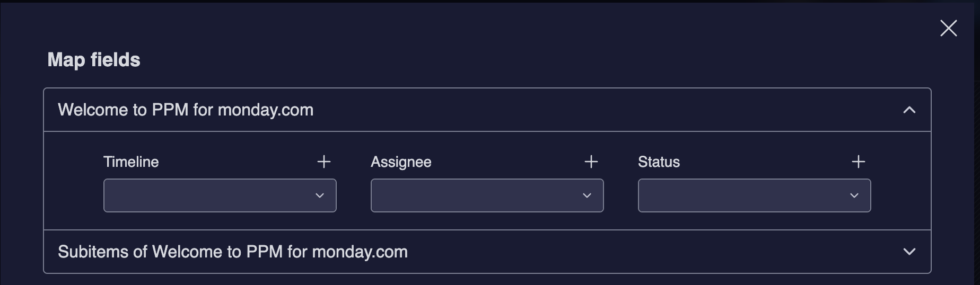980x285 pixels.
Task: Click the Timeline field label
Action: pos(131,162)
